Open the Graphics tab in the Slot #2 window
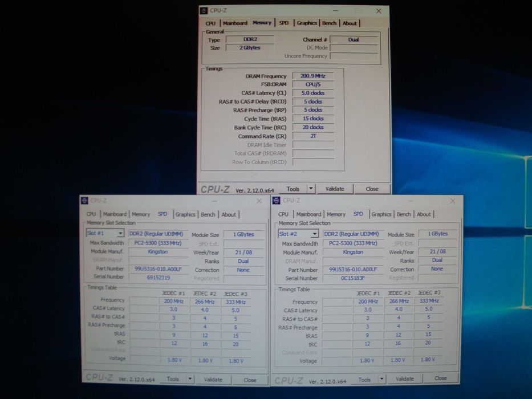 [x=381, y=214]
